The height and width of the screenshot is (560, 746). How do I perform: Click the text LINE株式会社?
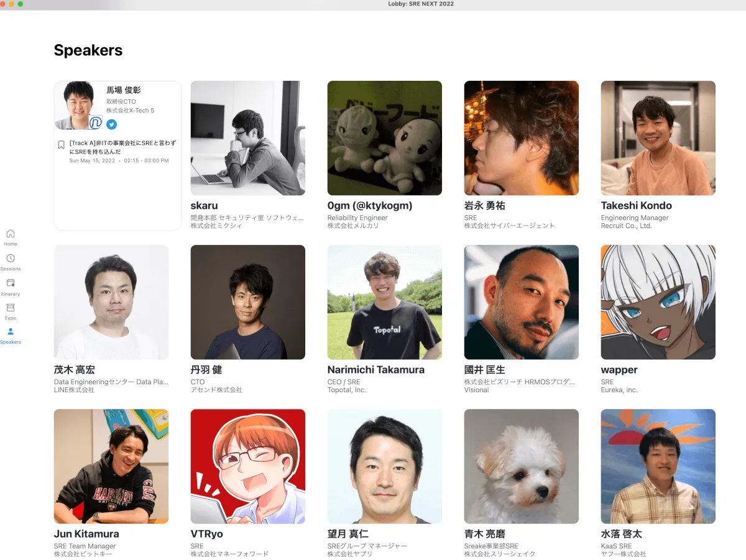(x=74, y=390)
